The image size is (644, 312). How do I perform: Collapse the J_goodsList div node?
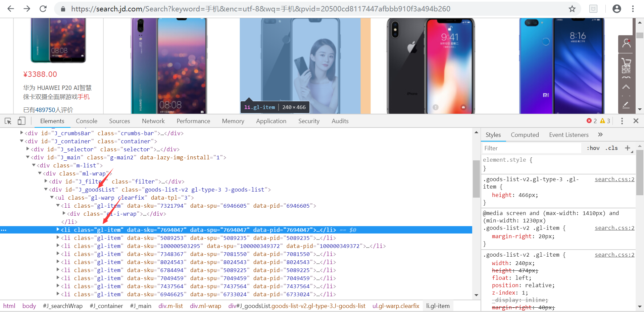(x=46, y=189)
